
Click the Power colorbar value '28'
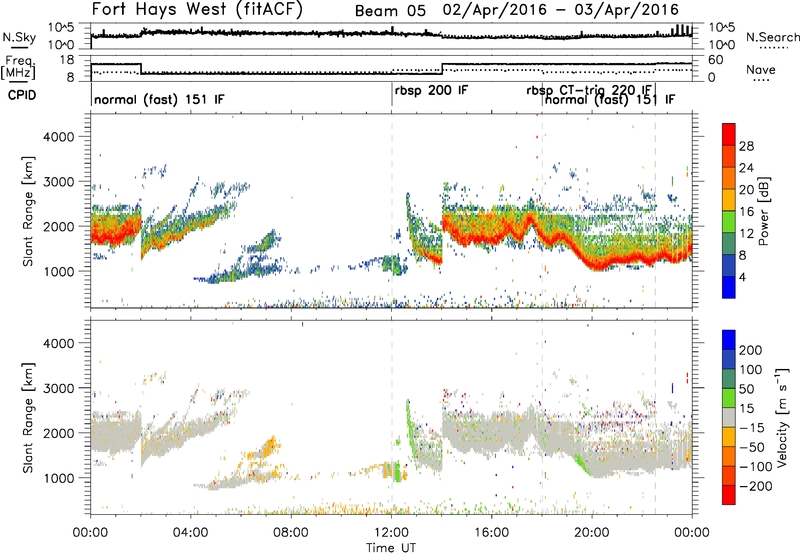tap(746, 146)
